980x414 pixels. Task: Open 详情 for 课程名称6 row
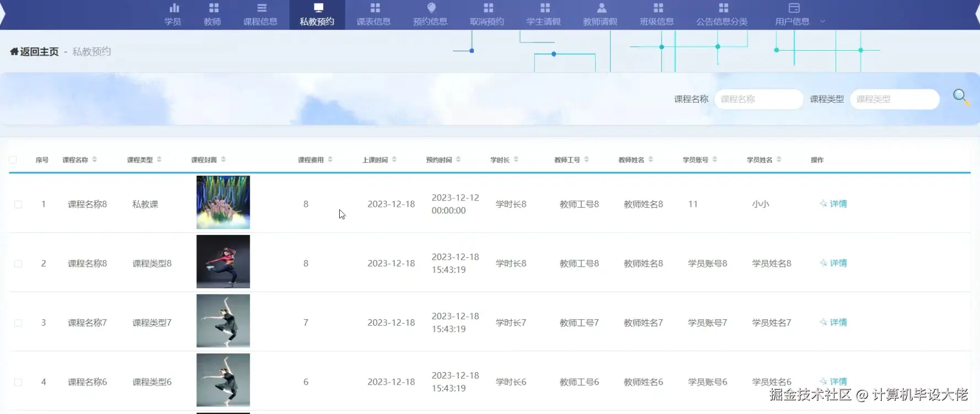[833, 381]
